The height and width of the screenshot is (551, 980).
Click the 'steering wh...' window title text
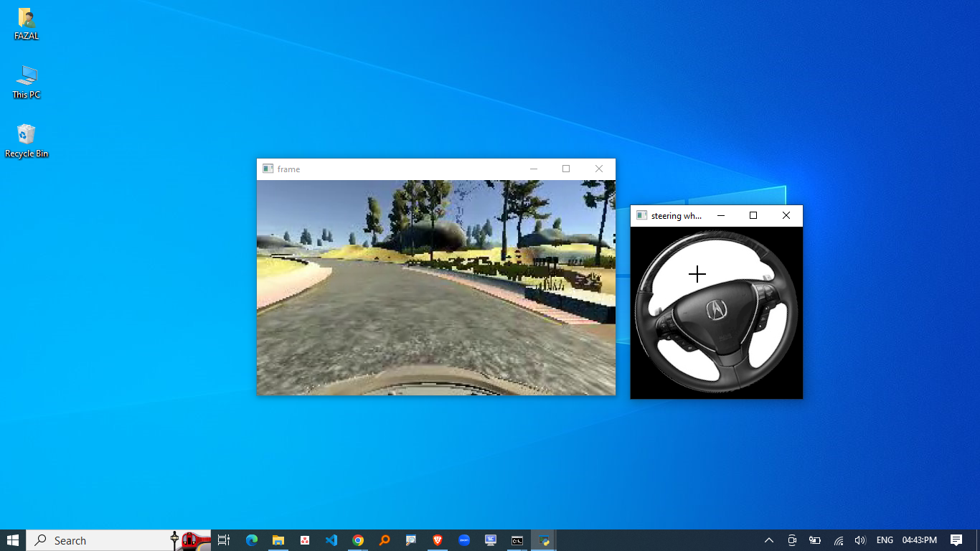676,216
